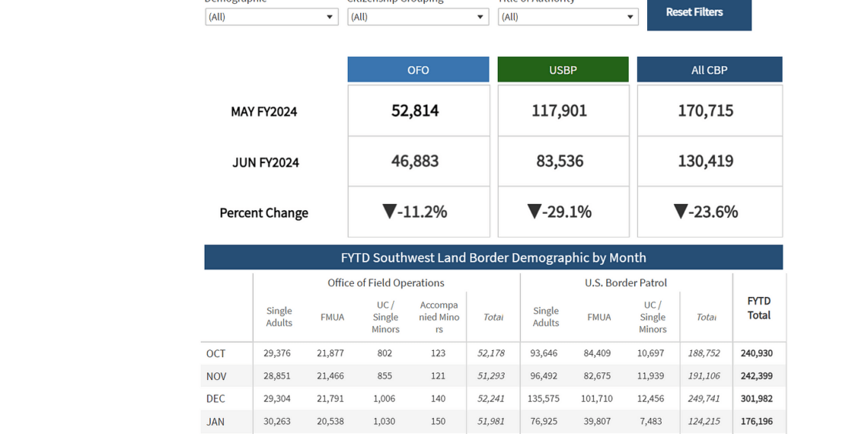This screenshot has height=434, width=868.
Task: Click OCT OFO total 52,178
Action: [x=491, y=353]
